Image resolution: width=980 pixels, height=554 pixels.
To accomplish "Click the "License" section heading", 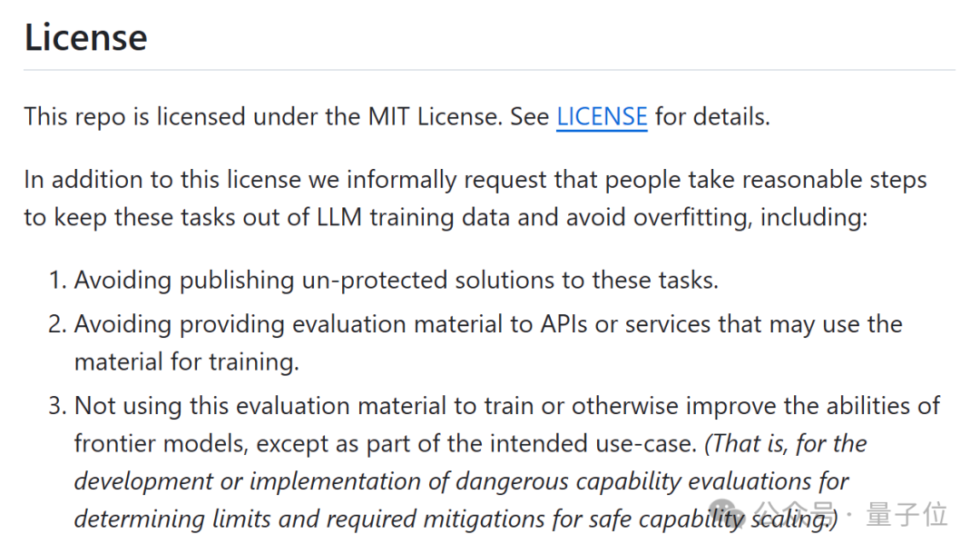I will (x=85, y=37).
